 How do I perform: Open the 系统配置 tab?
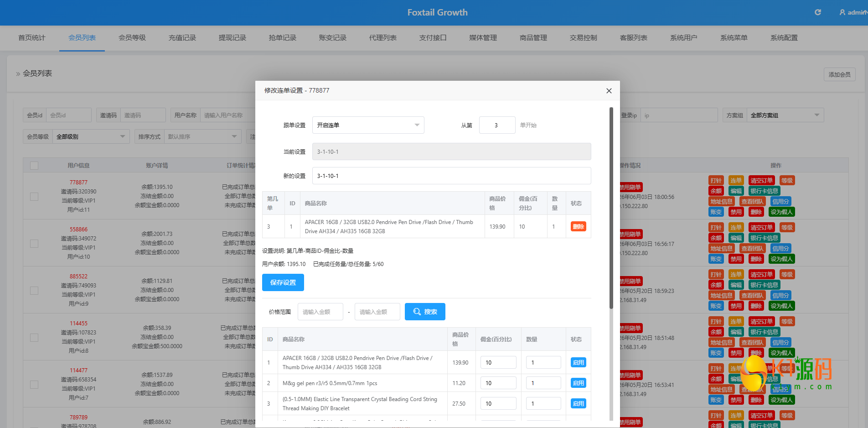[x=784, y=38]
